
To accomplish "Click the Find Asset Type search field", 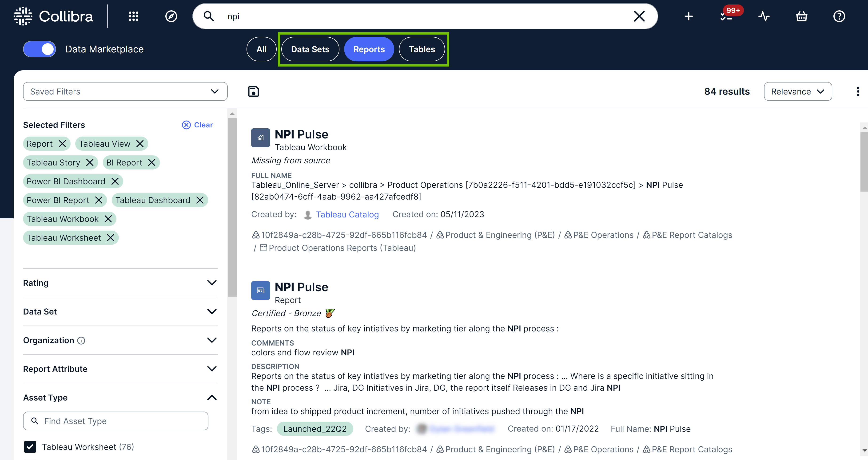I will [115, 421].
